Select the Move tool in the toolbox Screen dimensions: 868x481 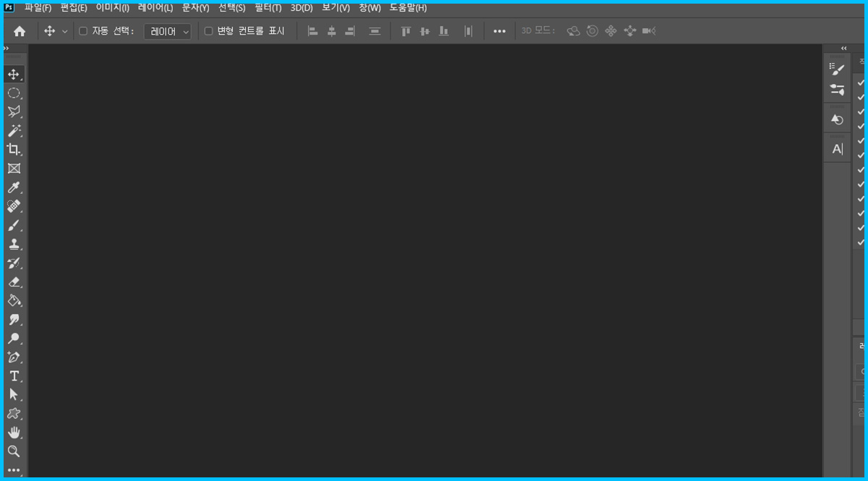pos(14,75)
